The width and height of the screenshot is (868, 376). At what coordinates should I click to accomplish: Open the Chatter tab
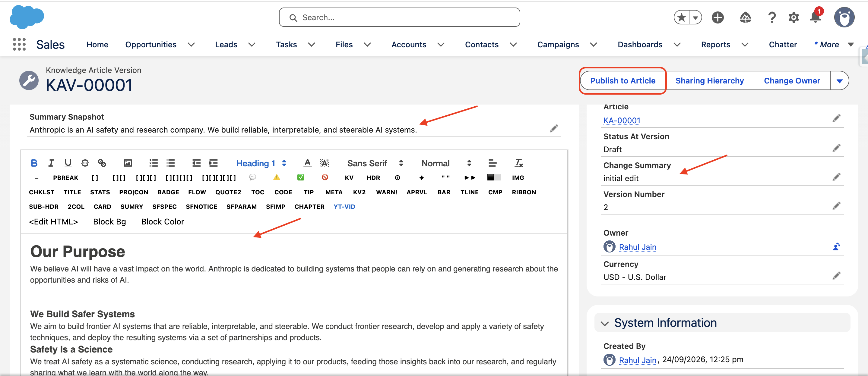pos(782,44)
